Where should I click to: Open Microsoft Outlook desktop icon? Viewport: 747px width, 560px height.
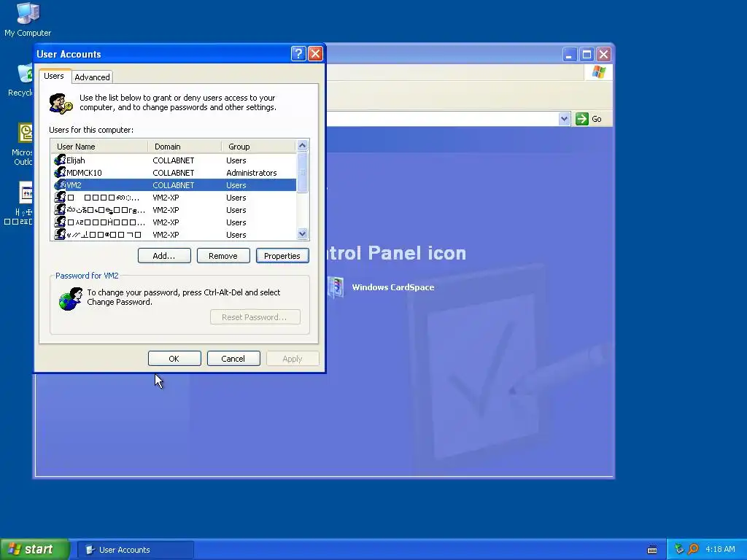pos(23,144)
